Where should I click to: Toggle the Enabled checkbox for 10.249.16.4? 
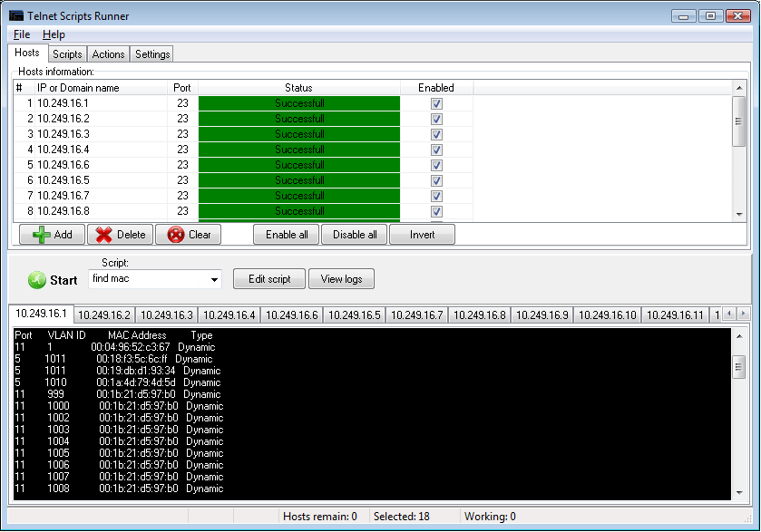[436, 150]
